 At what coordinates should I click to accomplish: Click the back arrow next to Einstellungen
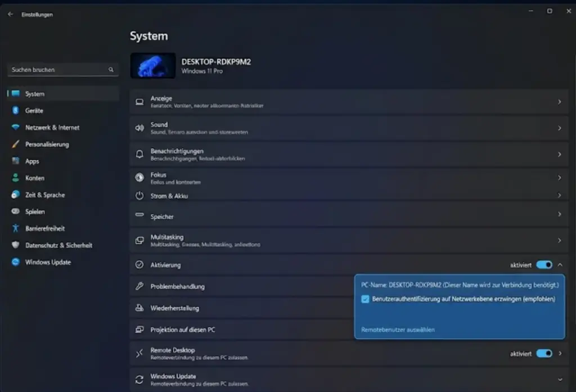click(10, 14)
